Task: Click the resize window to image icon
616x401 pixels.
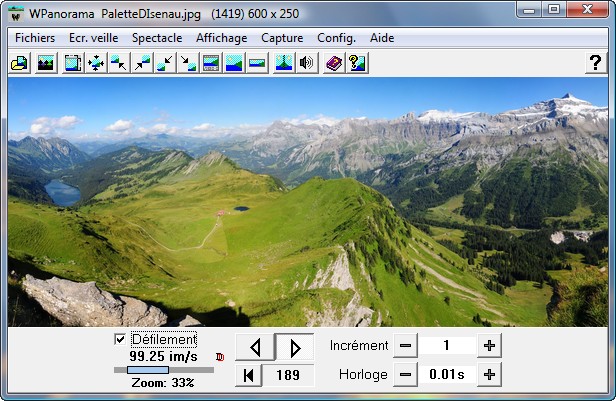Action: [x=73, y=63]
